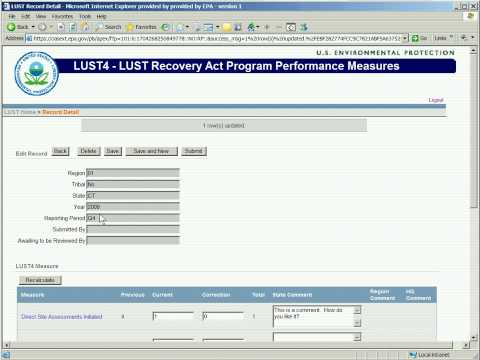Viewport: 480px width, 360px height.
Task: Click the Home page icon
Action: pos(85,27)
